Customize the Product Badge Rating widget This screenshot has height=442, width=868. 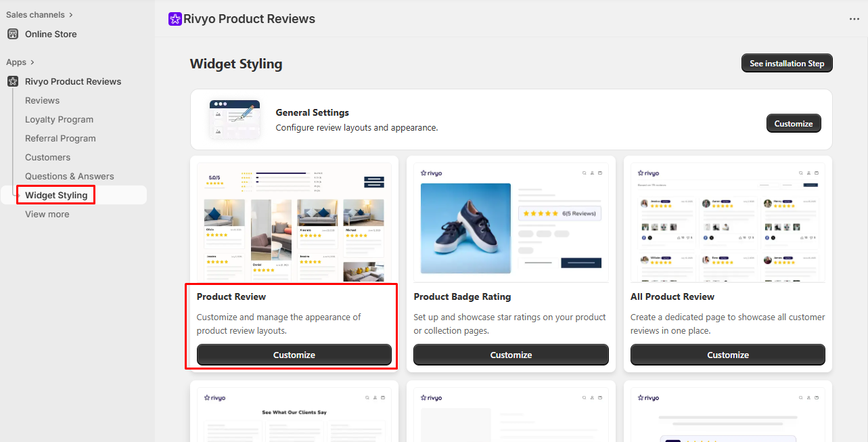click(x=511, y=355)
